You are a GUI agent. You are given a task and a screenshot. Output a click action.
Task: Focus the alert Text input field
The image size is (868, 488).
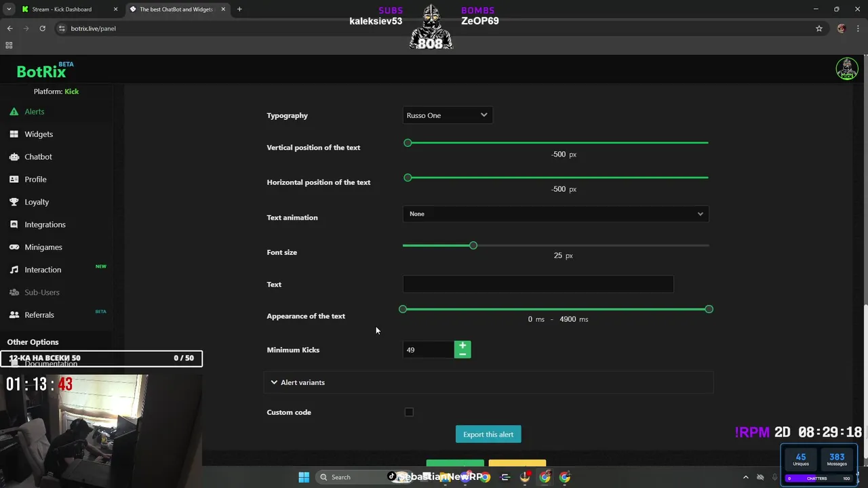click(538, 284)
